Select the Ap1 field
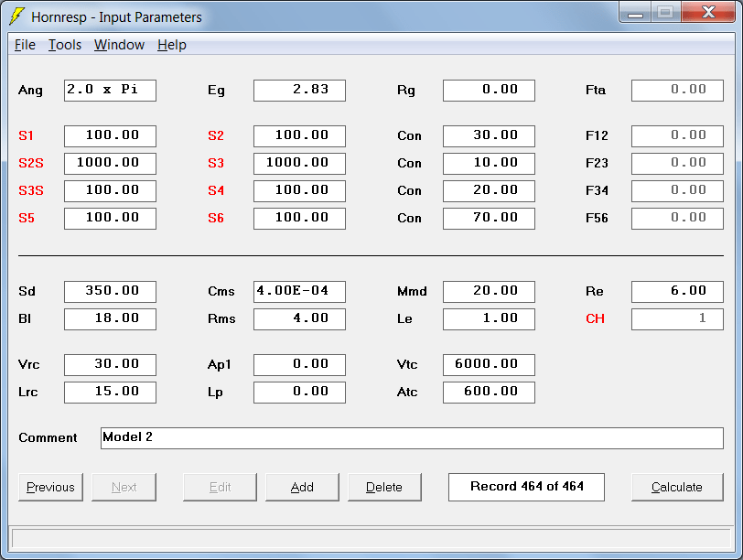This screenshot has height=560, width=743. 299,365
